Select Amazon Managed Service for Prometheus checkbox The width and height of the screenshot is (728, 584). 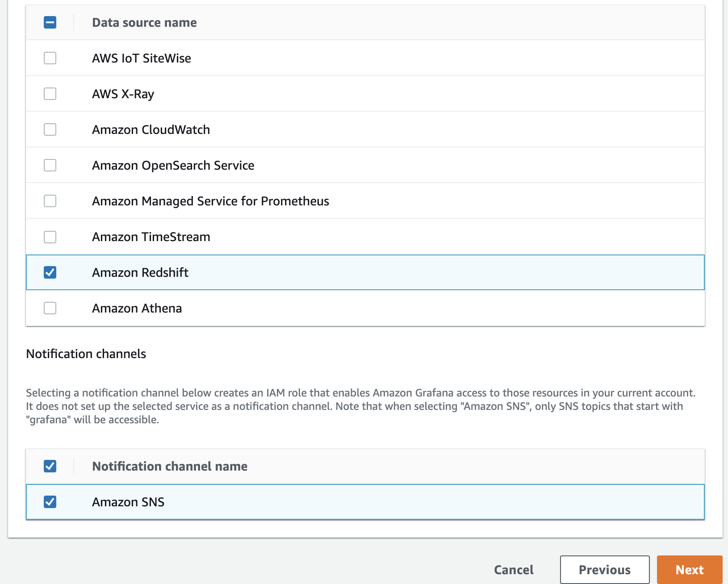click(50, 201)
